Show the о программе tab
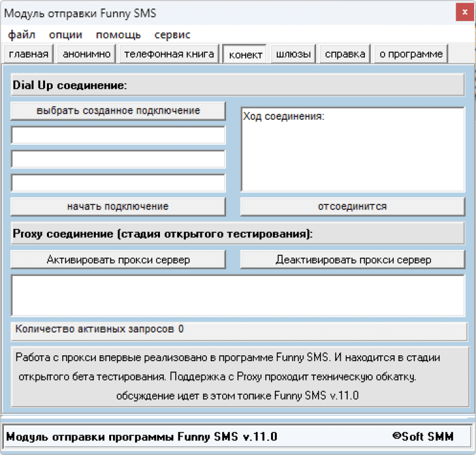 pos(411,54)
